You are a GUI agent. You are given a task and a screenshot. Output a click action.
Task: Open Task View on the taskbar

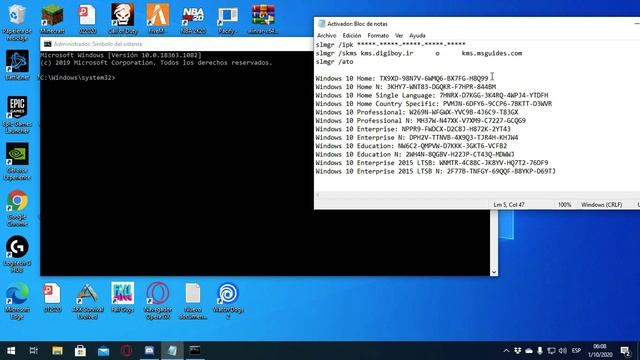click(x=33, y=351)
